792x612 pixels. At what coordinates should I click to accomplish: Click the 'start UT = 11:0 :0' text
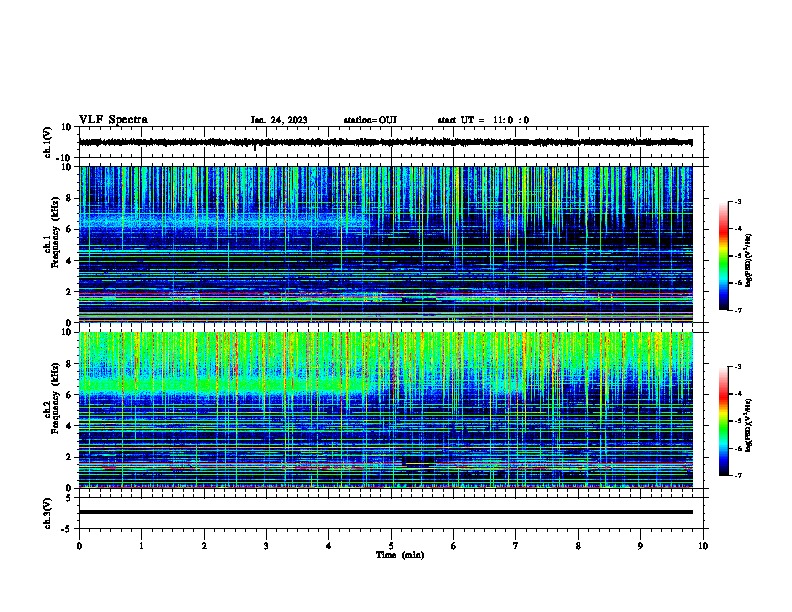point(483,120)
